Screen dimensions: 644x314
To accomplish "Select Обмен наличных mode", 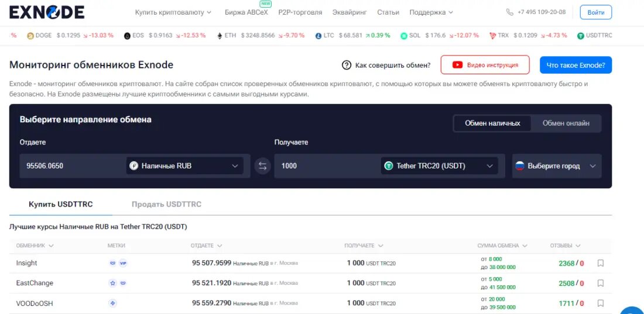I will click(492, 123).
